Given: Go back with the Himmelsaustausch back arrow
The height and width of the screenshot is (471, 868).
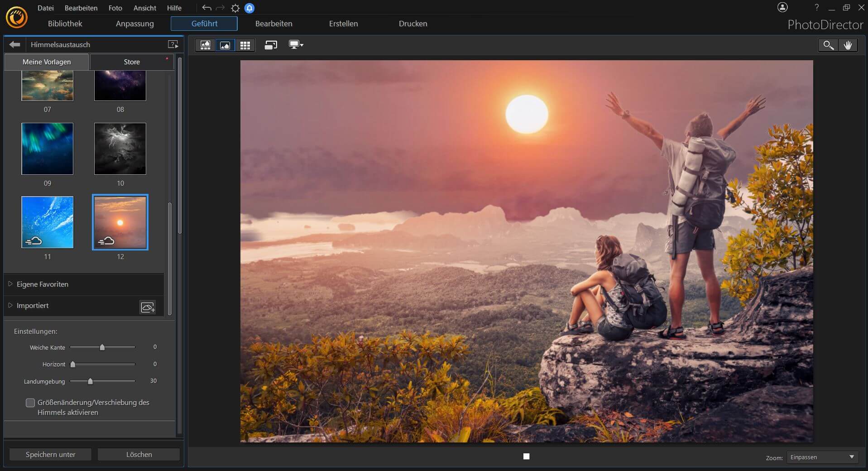Looking at the screenshot, I should [x=14, y=44].
